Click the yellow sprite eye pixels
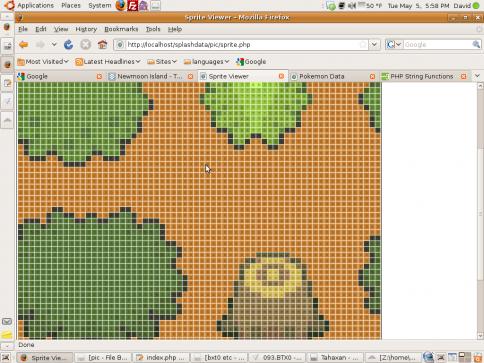 tap(273, 275)
